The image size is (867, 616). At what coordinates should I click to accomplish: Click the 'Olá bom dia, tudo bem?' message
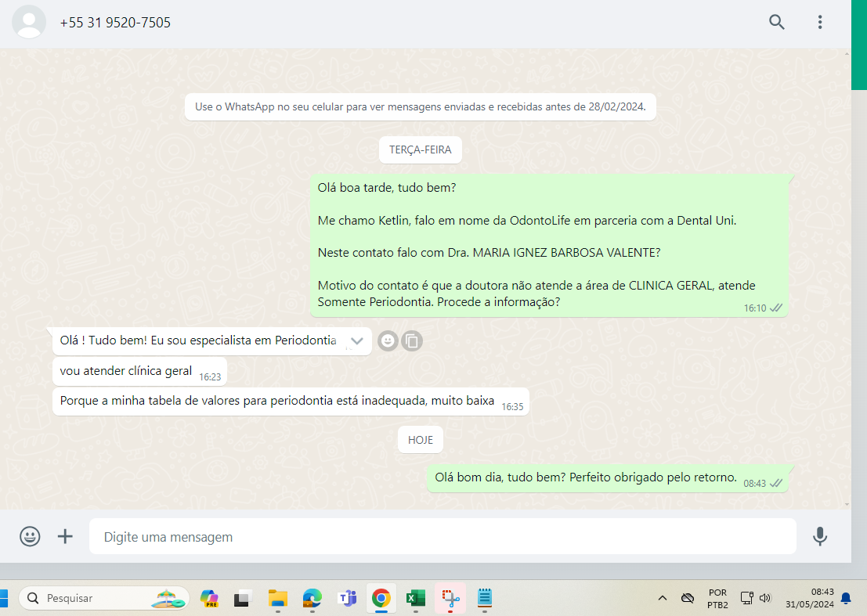click(x=607, y=478)
